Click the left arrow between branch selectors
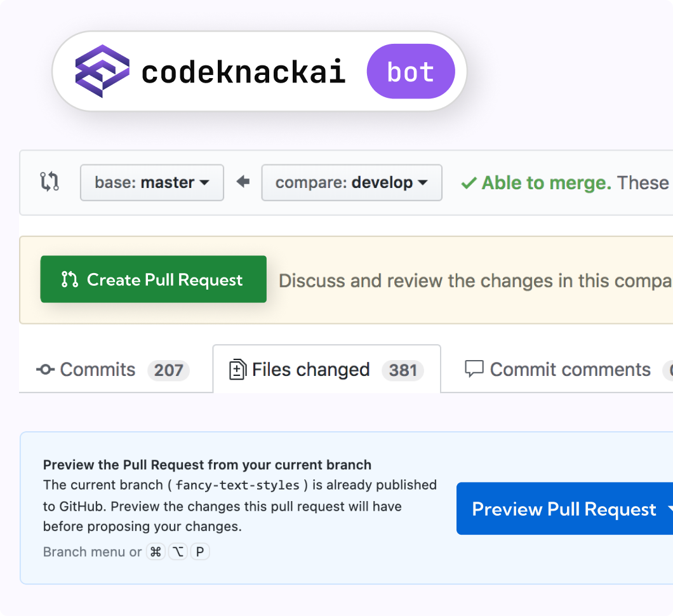Viewport: 673px width, 616px height. (243, 182)
